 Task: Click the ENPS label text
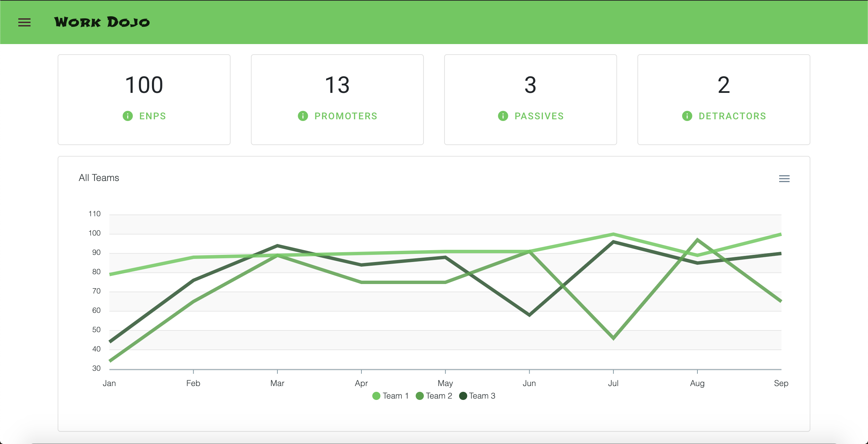(153, 116)
